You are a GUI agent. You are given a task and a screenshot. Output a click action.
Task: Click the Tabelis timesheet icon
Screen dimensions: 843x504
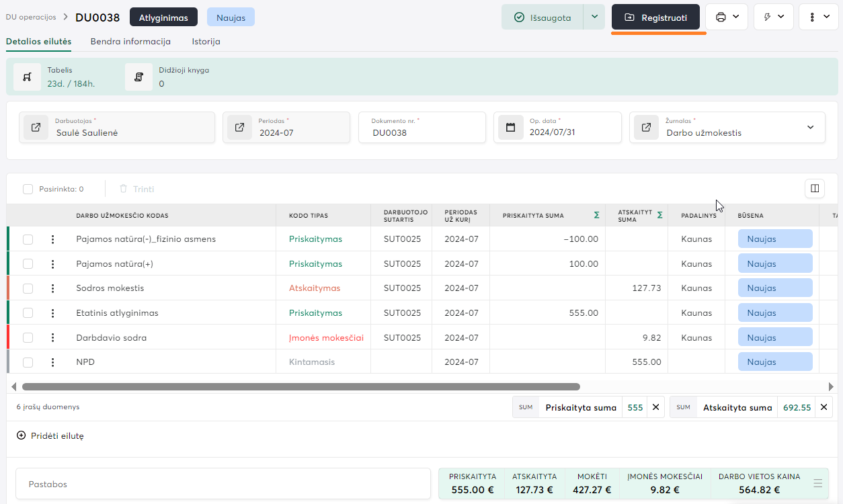coord(28,77)
